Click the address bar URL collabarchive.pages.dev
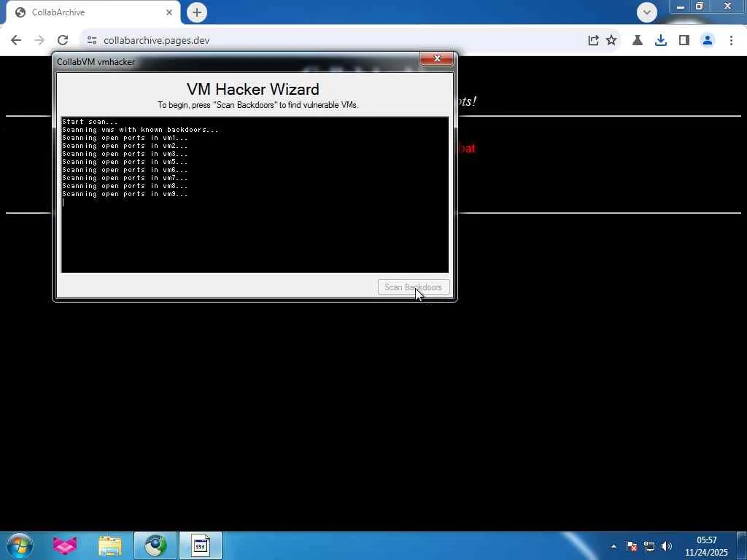The height and width of the screenshot is (560, 747). (156, 41)
